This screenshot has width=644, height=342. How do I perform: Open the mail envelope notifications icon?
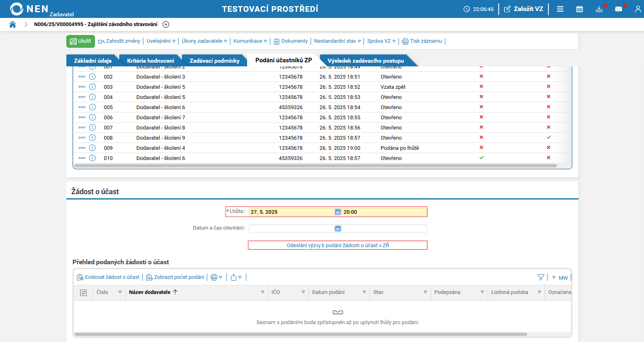click(x=619, y=9)
